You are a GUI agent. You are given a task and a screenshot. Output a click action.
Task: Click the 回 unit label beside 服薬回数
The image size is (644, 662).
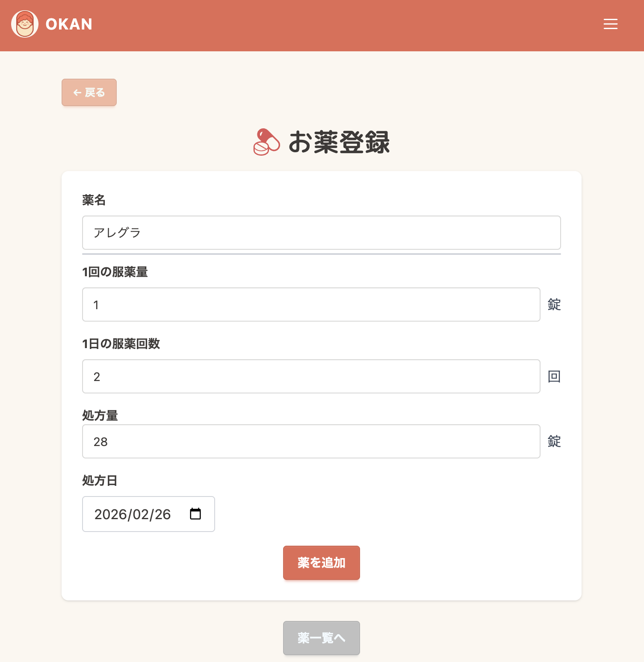point(553,376)
